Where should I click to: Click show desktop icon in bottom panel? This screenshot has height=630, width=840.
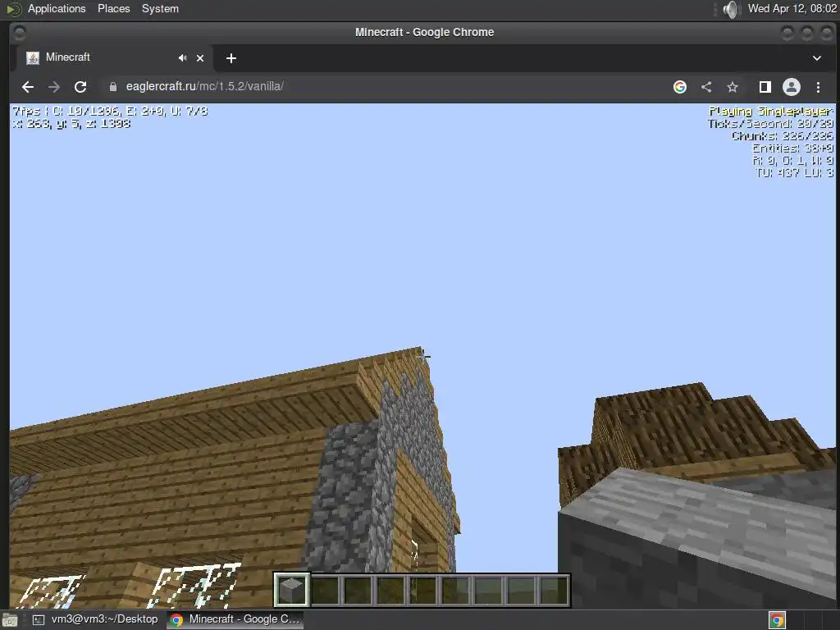[10, 620]
